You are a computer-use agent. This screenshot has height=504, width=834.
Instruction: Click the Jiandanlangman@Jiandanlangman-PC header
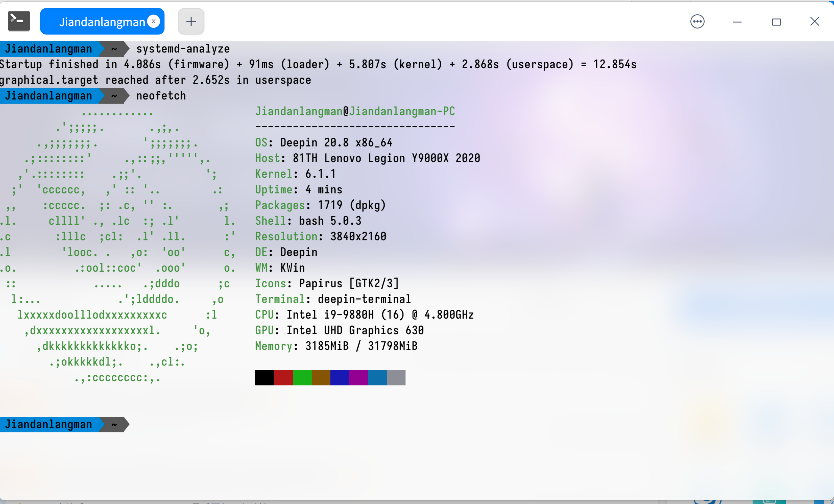point(355,111)
